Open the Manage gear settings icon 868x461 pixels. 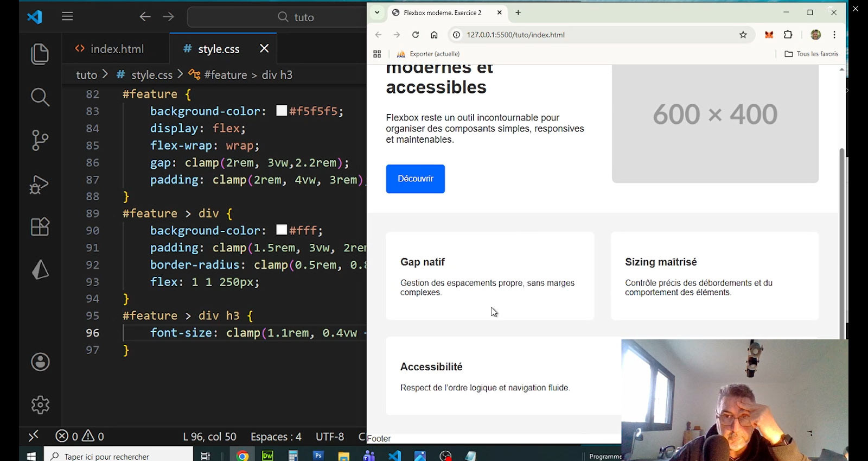pyautogui.click(x=40, y=405)
